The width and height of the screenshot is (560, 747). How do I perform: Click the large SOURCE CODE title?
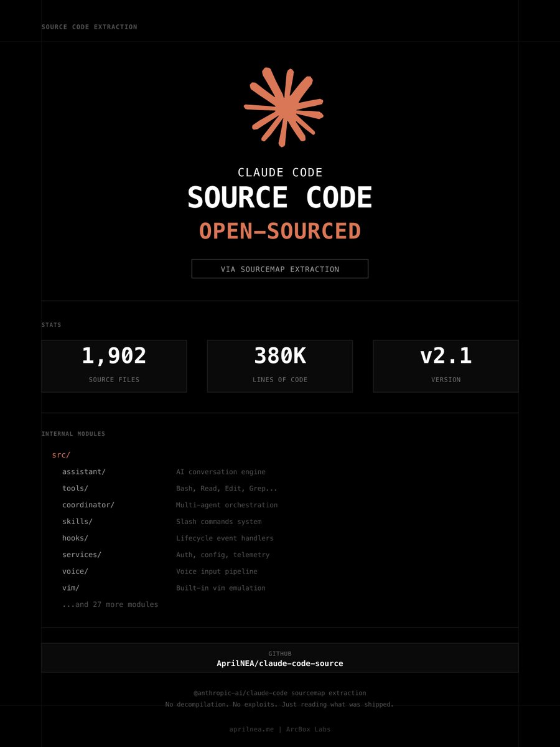pos(280,197)
